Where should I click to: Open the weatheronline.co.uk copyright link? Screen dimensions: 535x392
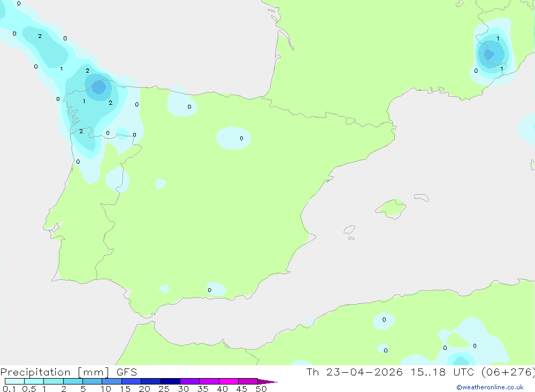pos(490,387)
